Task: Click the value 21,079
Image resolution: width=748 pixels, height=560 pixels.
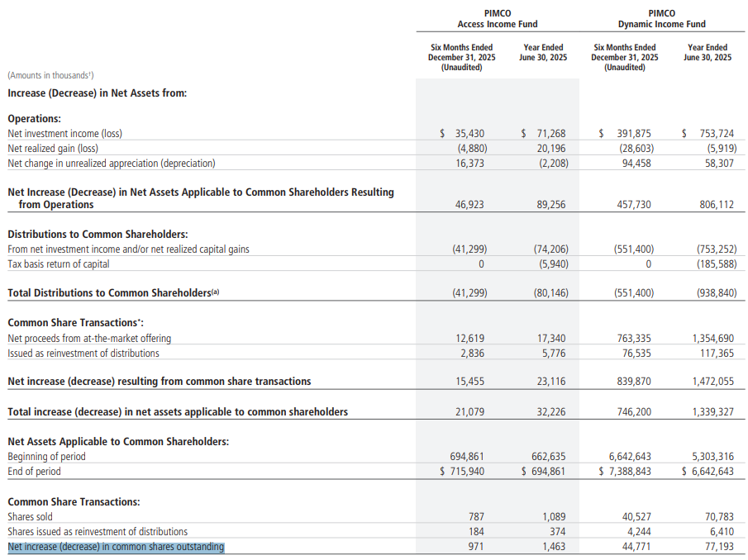Action: (x=469, y=412)
